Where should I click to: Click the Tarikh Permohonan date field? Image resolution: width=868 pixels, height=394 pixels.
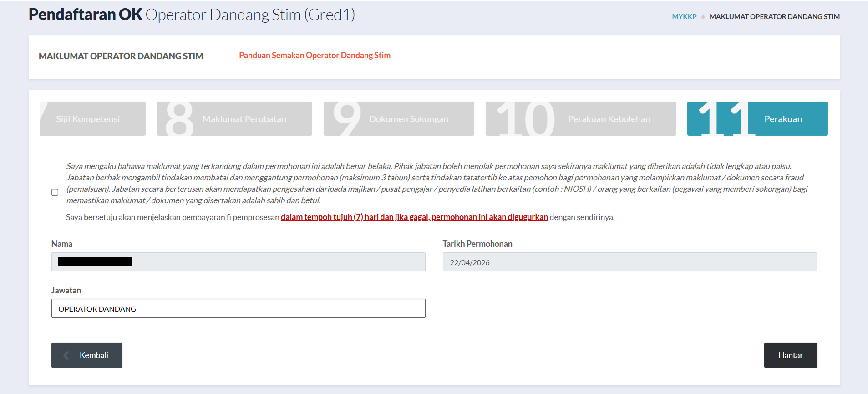pyautogui.click(x=629, y=262)
